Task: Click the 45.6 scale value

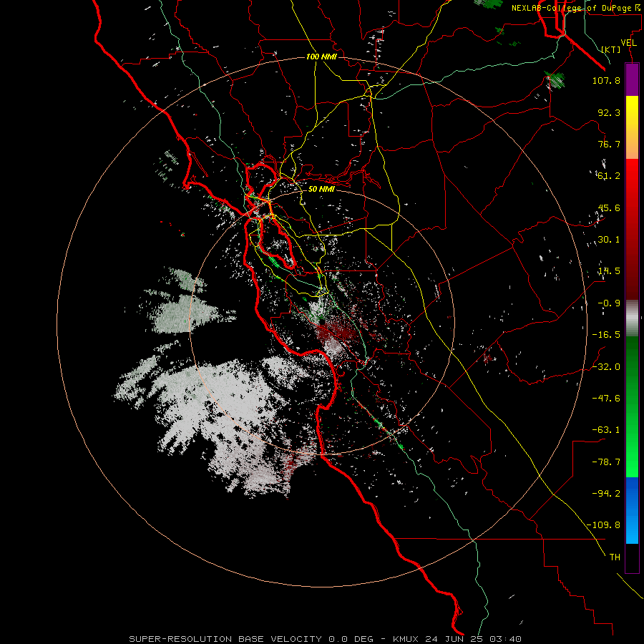Action: [609, 208]
